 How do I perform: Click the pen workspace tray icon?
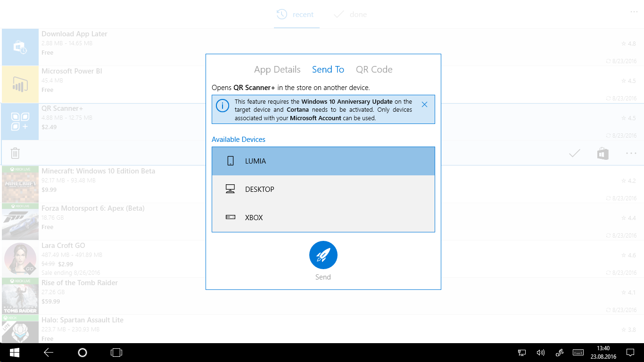[x=560, y=353]
